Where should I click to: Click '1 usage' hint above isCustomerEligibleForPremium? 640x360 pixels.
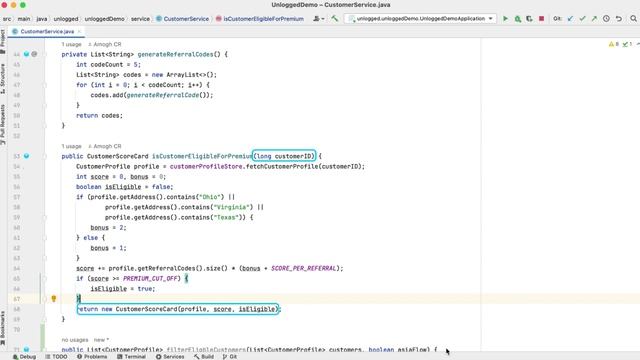(x=71, y=146)
